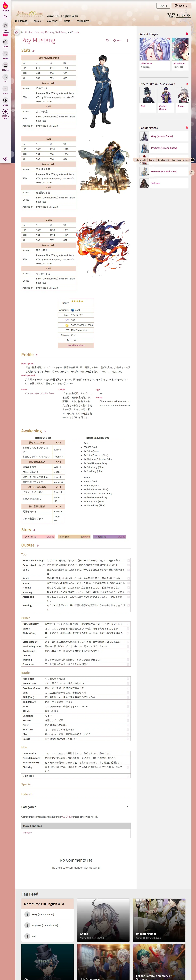The width and height of the screenshot is (196, 980).
Task: Click the box icon in Prince Display row
Action: click(128, 624)
